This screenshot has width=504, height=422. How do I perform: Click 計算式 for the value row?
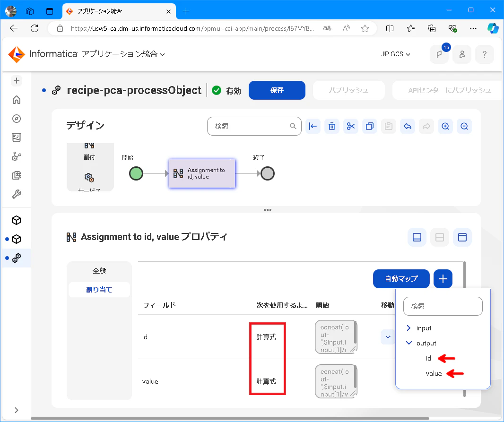pos(266,381)
